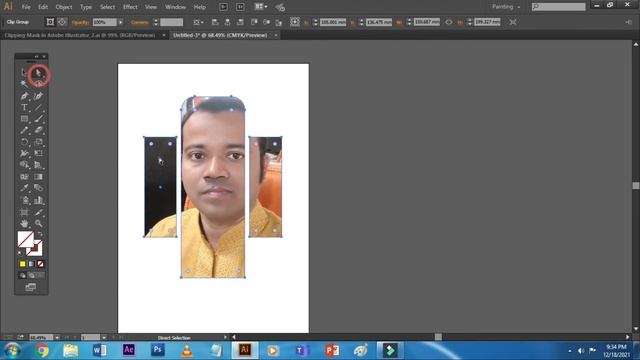Click the Corners link in control bar

[140, 22]
